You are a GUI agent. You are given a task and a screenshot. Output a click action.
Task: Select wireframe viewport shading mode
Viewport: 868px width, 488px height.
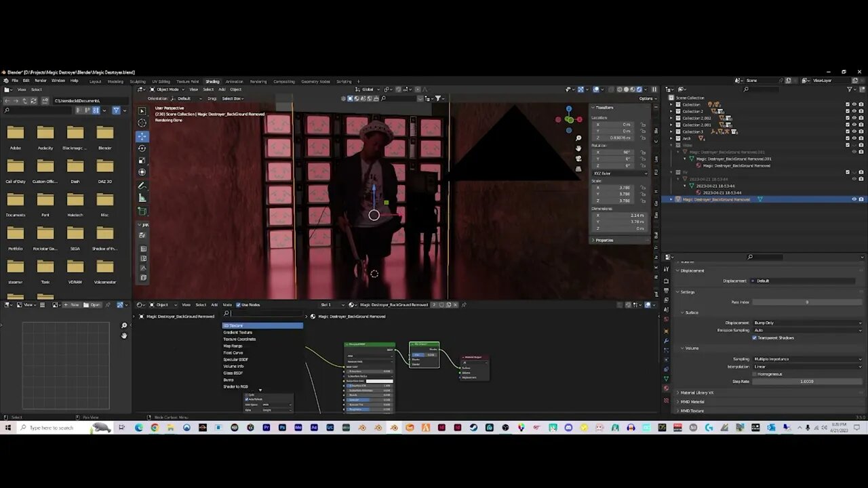pos(620,89)
